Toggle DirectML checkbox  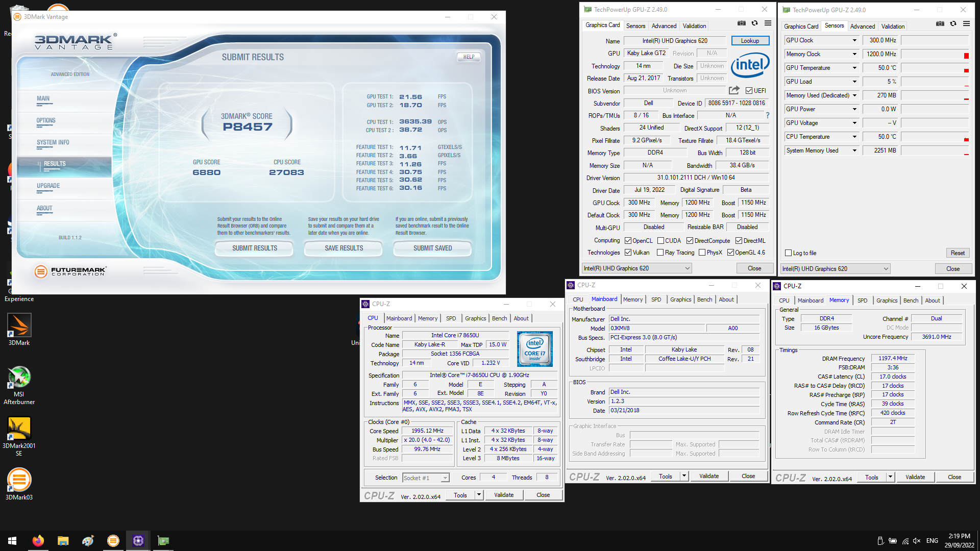pos(739,241)
